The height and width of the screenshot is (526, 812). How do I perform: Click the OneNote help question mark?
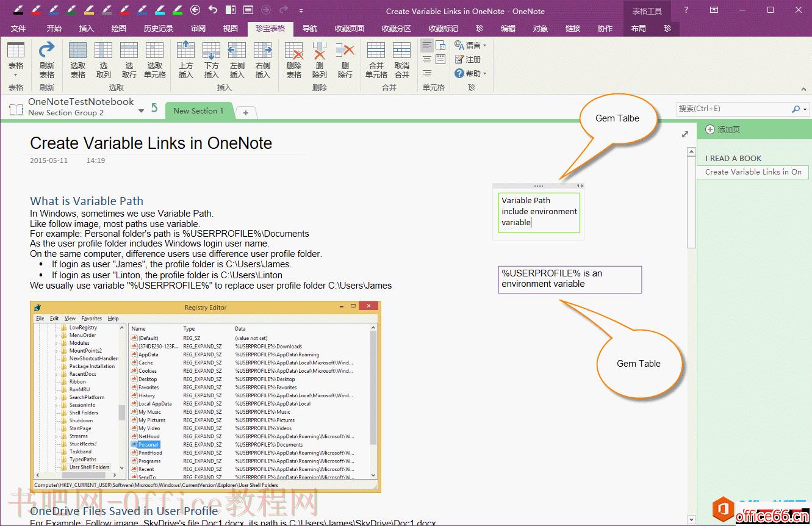[x=687, y=10]
